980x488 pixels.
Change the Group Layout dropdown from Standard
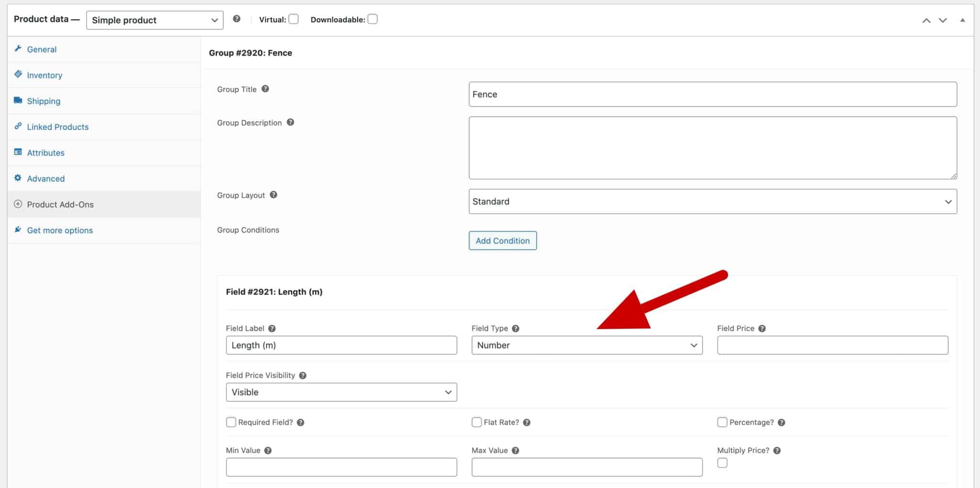[x=713, y=201]
